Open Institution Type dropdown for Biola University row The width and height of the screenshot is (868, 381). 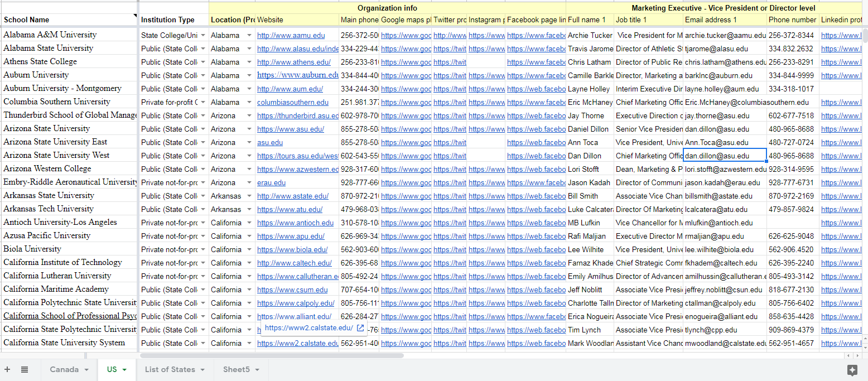pyautogui.click(x=203, y=249)
